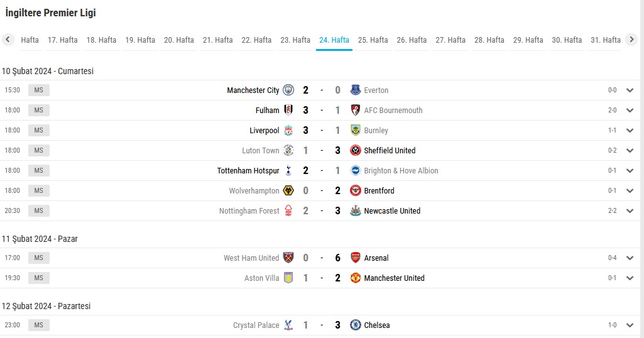
Task: Click the Chelsea club crest
Action: pyautogui.click(x=355, y=325)
